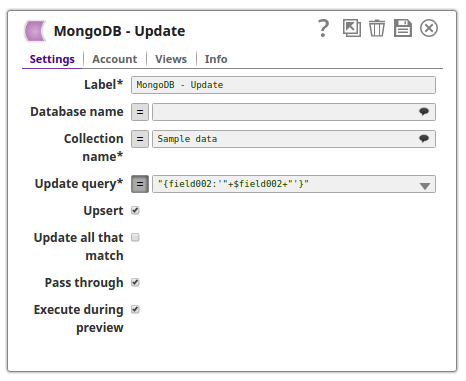This screenshot has width=466, height=381.
Task: Open the help question mark icon
Action: (323, 28)
